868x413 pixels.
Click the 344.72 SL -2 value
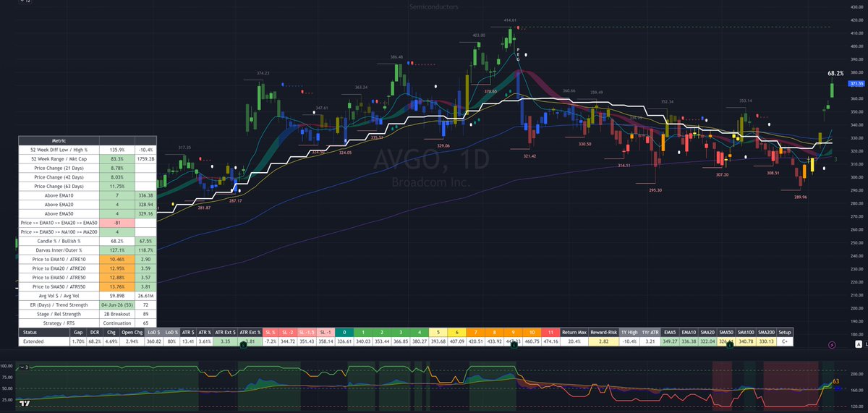288,341
